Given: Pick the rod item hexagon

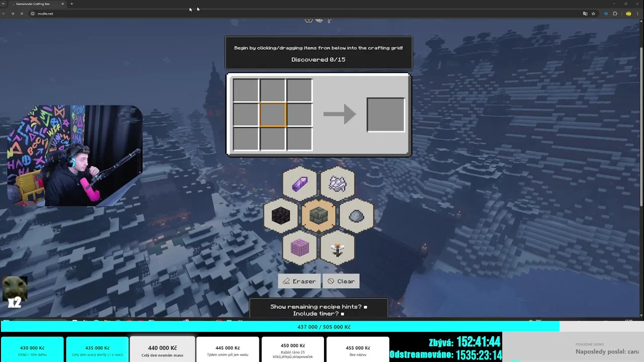Looking at the screenshot, I should pos(338,248).
